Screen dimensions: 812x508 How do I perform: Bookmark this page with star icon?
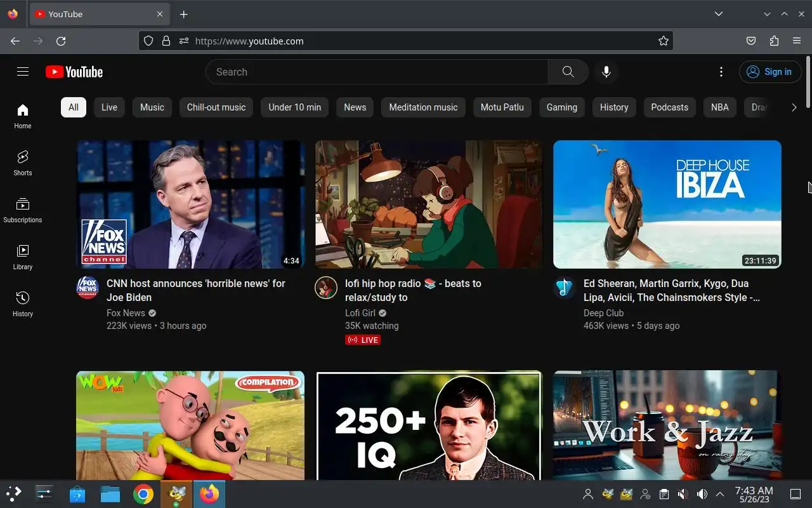click(664, 41)
